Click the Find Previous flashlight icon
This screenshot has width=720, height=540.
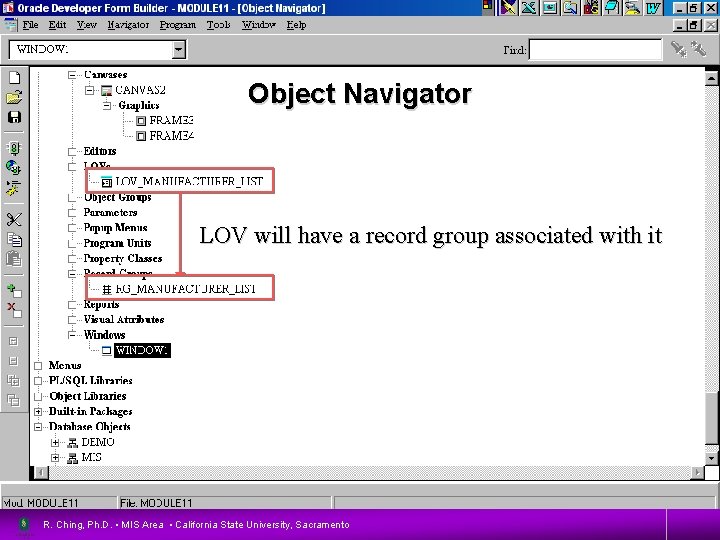pos(698,49)
